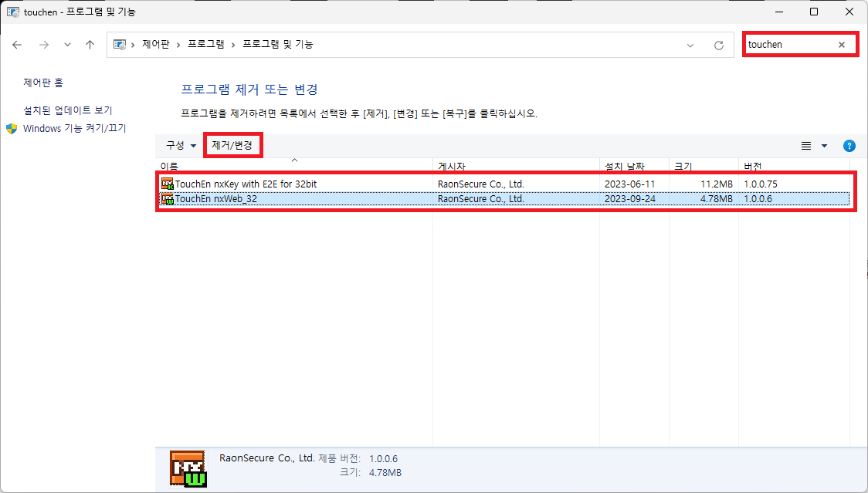Go back with the Back arrow
Viewport: 868px width, 493px height.
tap(17, 45)
